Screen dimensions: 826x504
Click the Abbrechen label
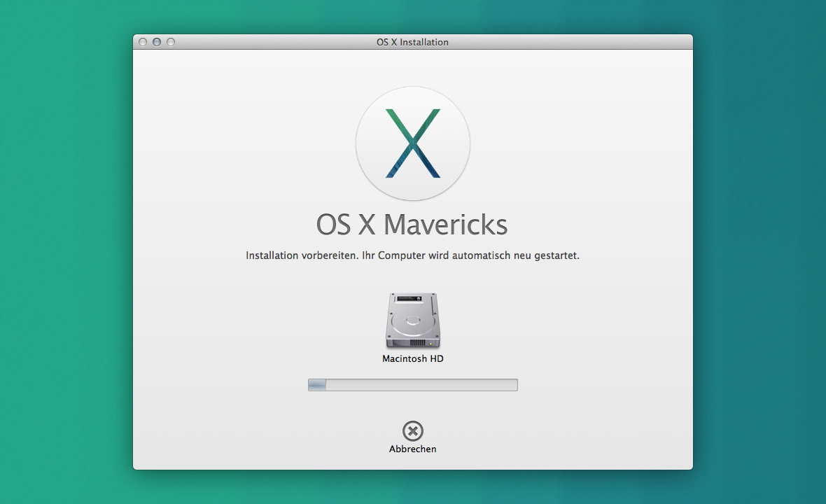click(x=412, y=449)
